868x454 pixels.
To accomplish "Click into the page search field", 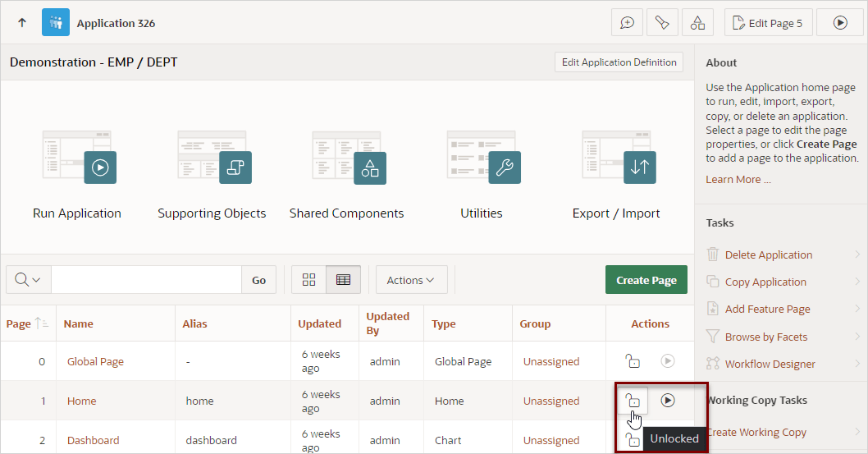I will pos(146,280).
